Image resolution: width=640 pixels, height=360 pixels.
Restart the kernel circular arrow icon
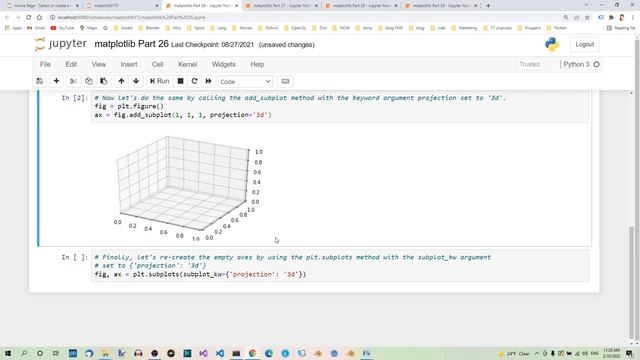(194, 81)
